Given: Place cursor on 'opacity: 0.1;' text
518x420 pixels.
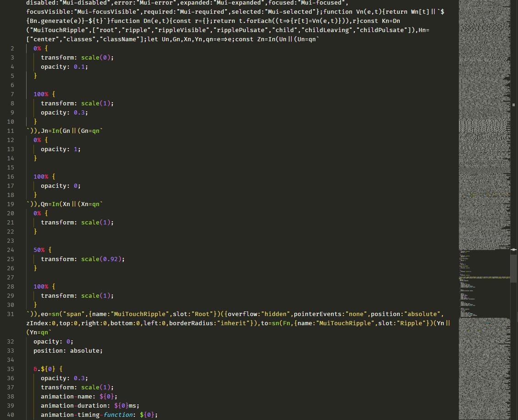Looking at the screenshot, I should (65, 67).
